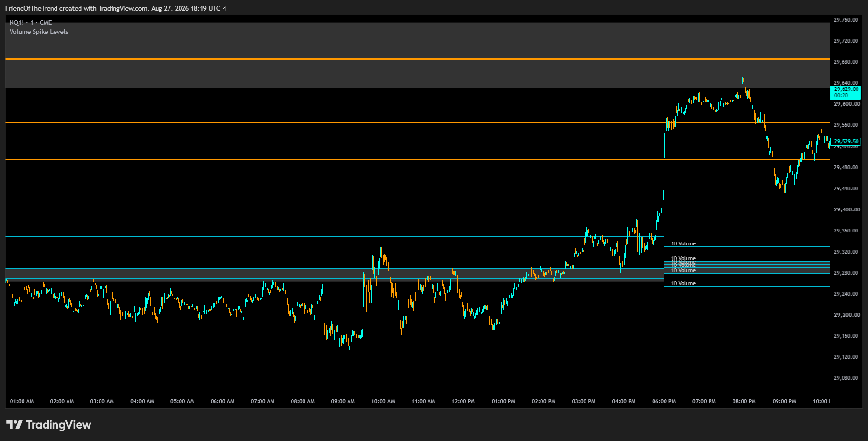
Task: Click the TradingView logo in the footer
Action: pos(48,425)
